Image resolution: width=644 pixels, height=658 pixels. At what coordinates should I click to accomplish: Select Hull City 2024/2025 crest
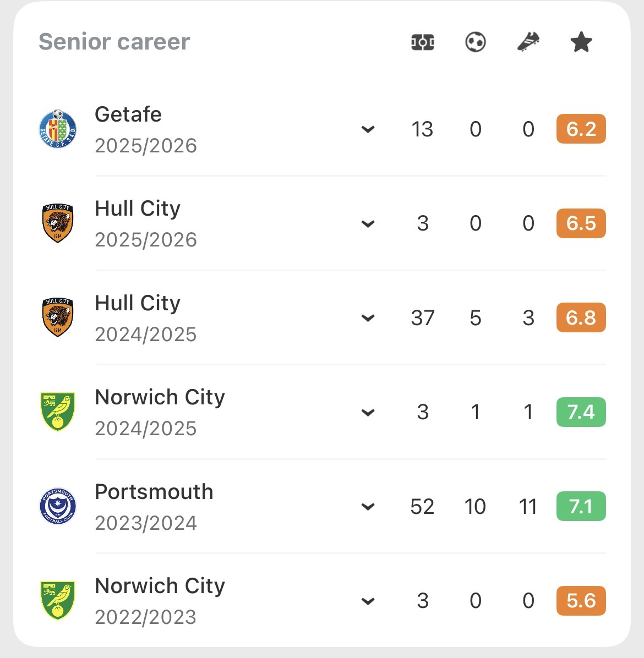58,317
